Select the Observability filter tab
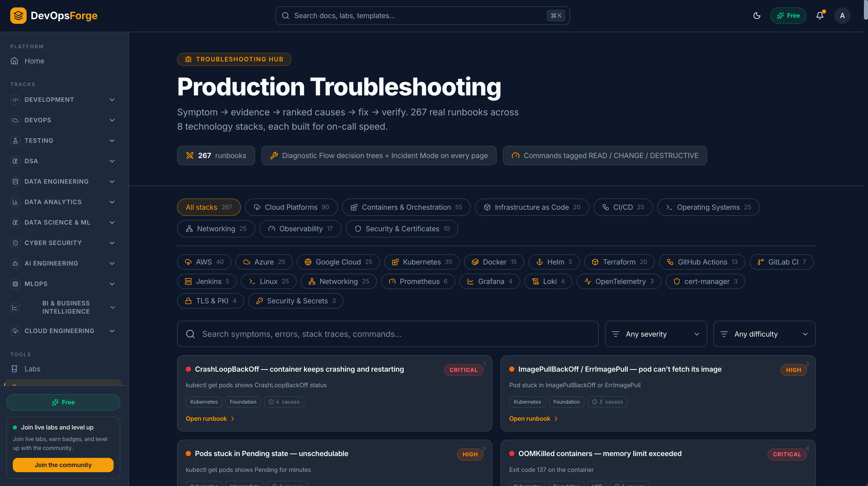The image size is (868, 486). pyautogui.click(x=300, y=229)
